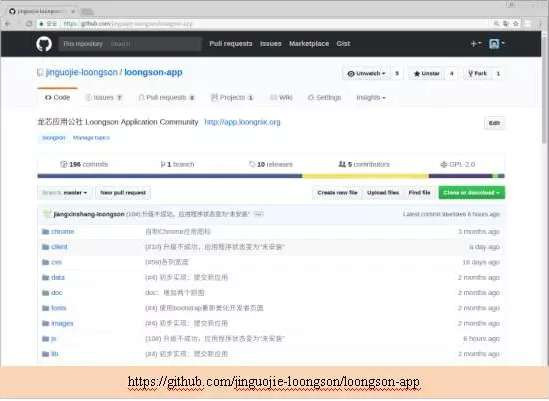This screenshot has height=401, width=549.
Task: View the 10 releases page
Action: tap(271, 164)
